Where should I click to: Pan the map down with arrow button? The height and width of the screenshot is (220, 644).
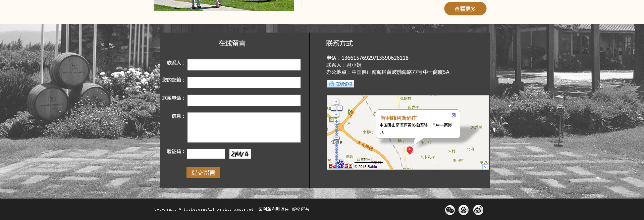tap(336, 114)
